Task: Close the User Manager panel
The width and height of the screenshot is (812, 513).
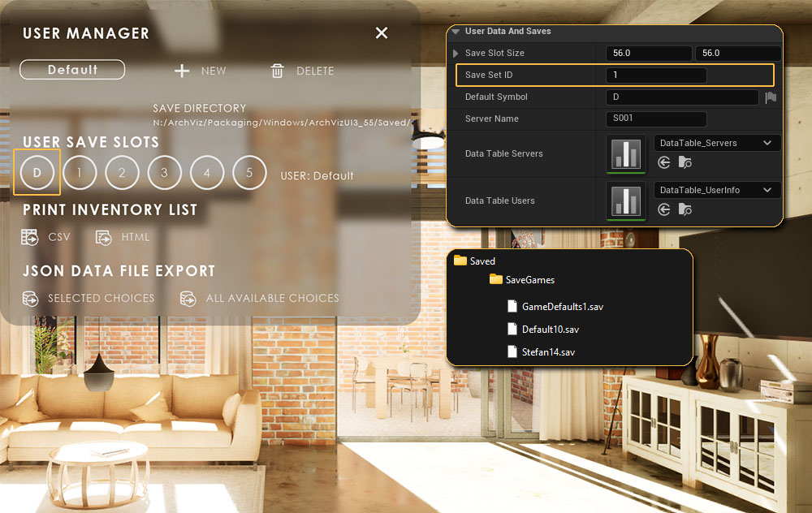Action: click(x=382, y=32)
